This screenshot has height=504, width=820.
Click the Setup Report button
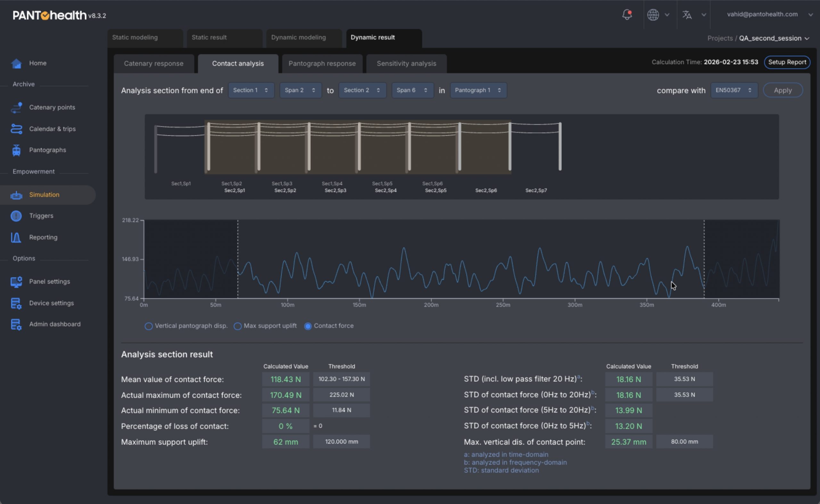tap(787, 62)
